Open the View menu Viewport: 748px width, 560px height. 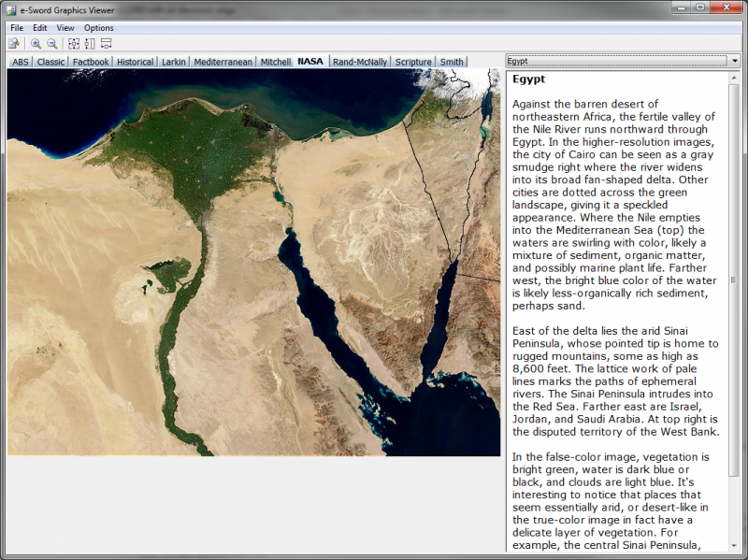[x=65, y=28]
